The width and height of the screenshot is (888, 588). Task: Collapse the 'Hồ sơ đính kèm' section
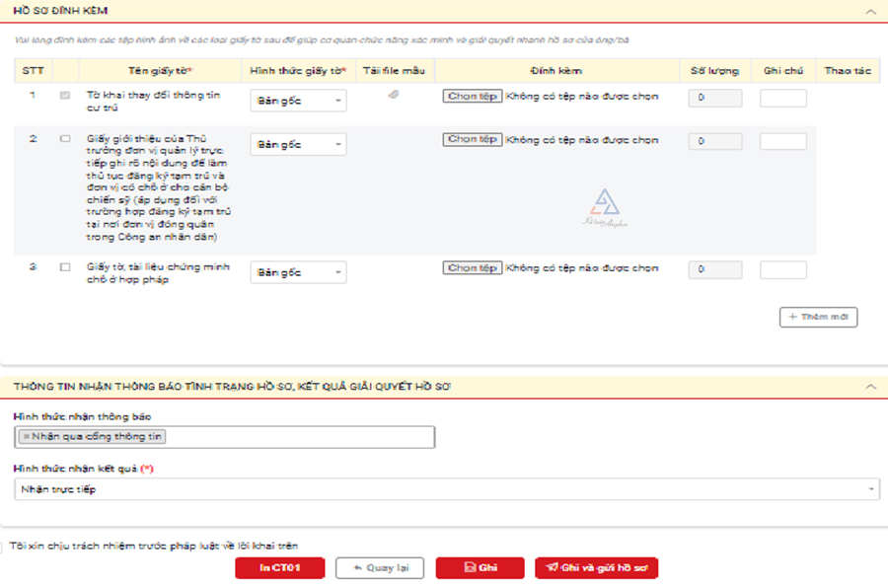pyautogui.click(x=870, y=11)
